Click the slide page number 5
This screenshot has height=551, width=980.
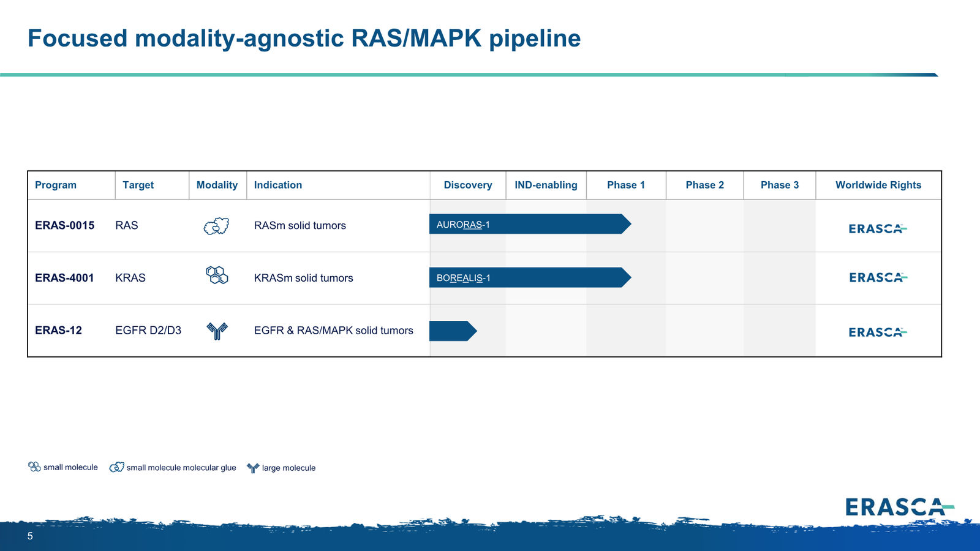(x=30, y=536)
